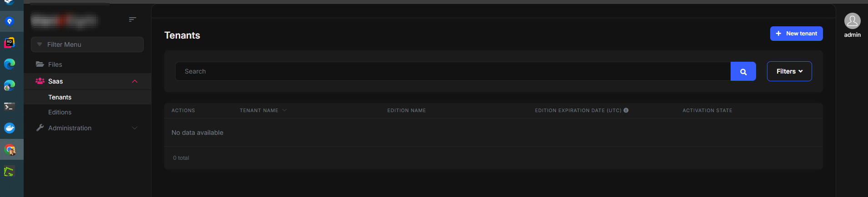The height and width of the screenshot is (197, 868).
Task: Expand the Administration menu section
Action: coord(87,128)
